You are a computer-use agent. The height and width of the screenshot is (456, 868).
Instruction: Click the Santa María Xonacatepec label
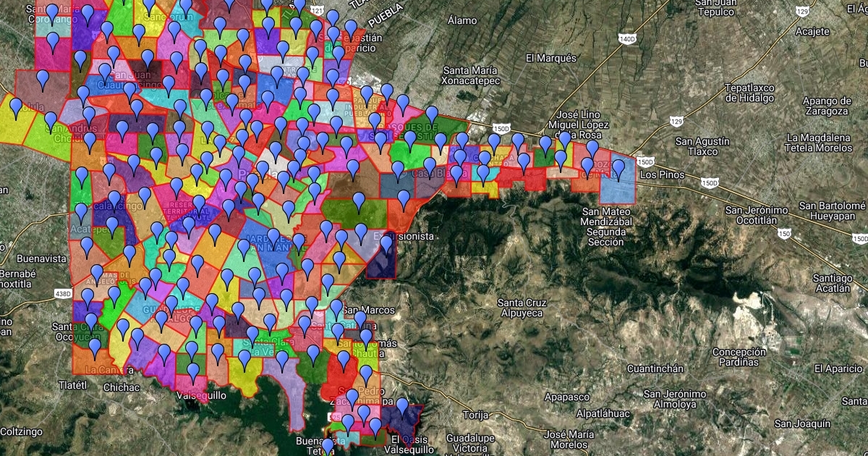pos(471,76)
